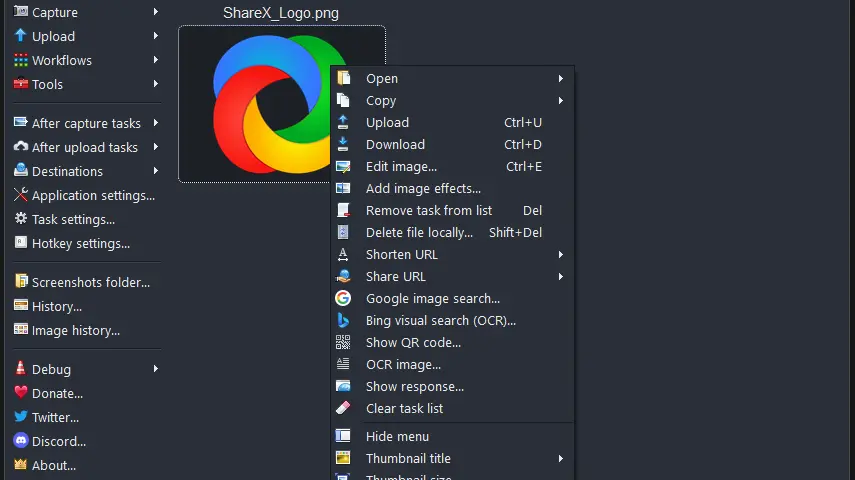Viewport: 855px width, 480px height.
Task: Open the Copy submenu entry
Action: [453, 100]
